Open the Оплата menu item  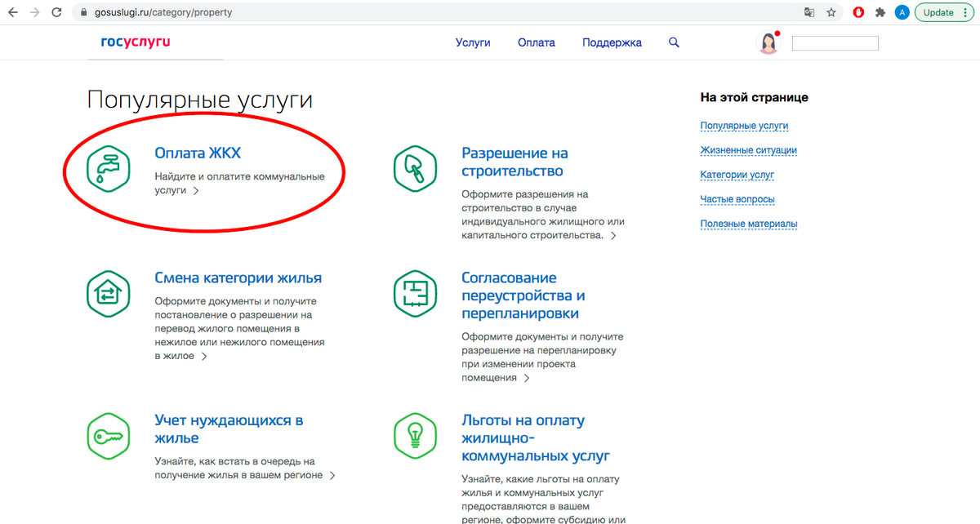click(536, 42)
